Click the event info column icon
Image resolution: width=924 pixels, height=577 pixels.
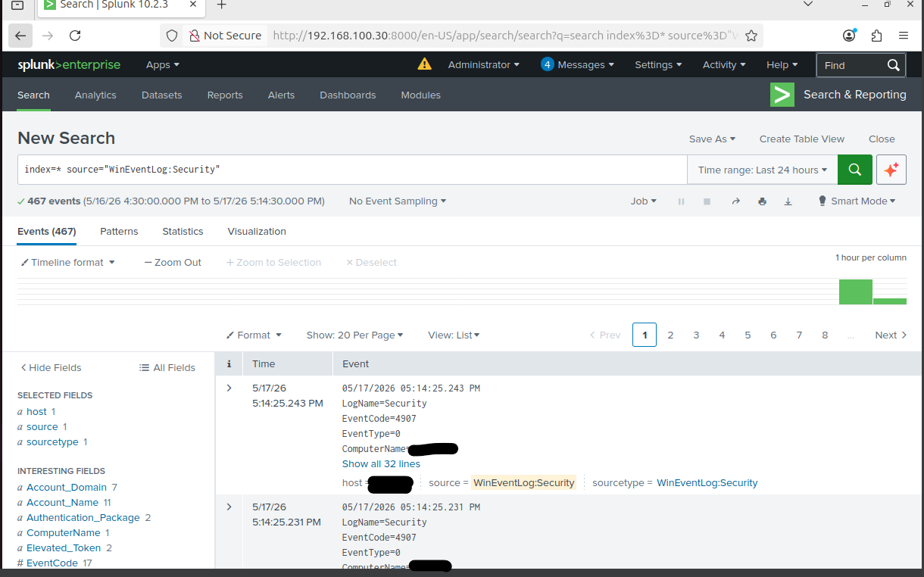tap(229, 364)
